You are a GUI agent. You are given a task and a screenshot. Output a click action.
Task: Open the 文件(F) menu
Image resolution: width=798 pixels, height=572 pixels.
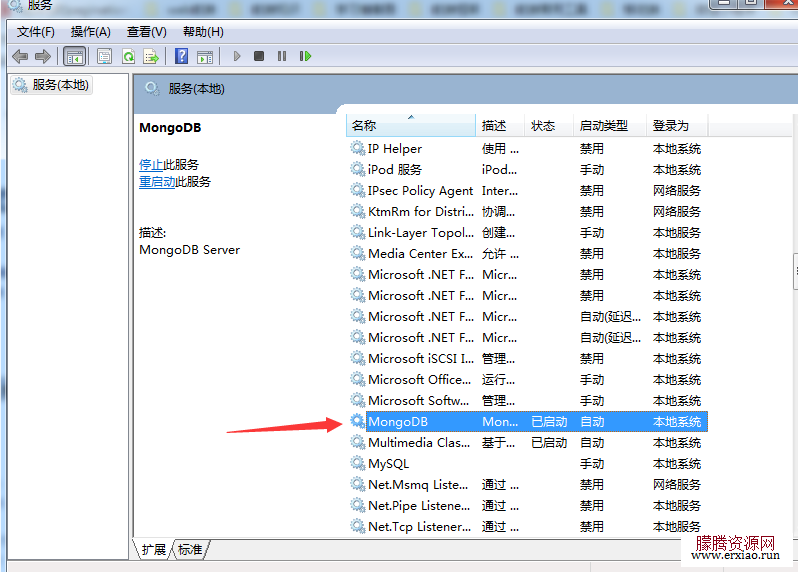point(35,32)
